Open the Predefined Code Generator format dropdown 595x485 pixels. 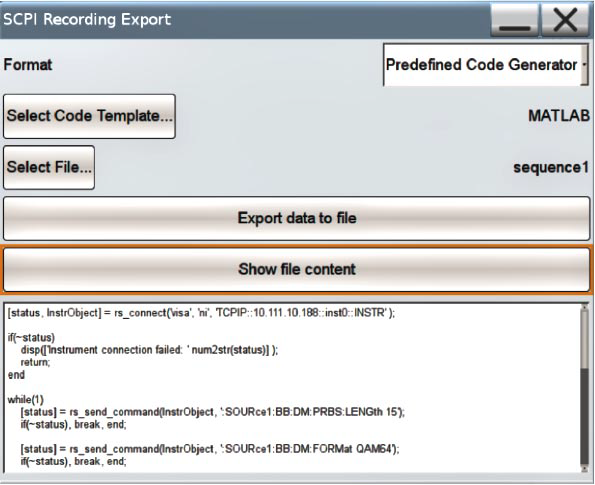485,65
